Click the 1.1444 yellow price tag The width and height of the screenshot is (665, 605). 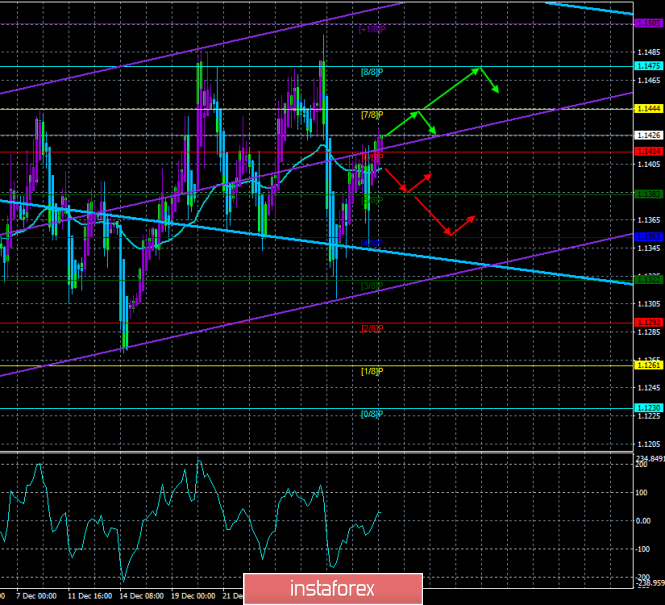point(647,108)
